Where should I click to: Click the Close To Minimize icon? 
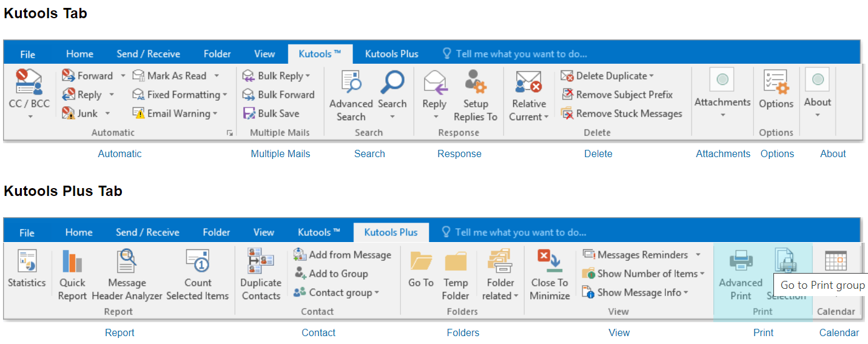550,261
